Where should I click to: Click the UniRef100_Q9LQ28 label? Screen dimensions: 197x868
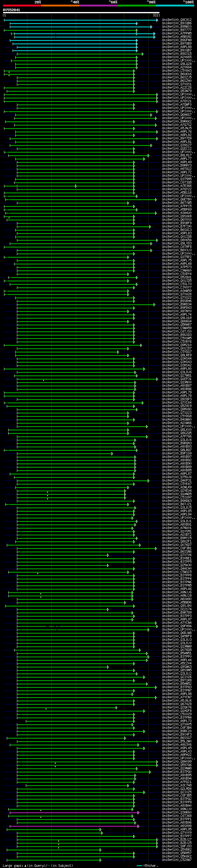click(177, 64)
